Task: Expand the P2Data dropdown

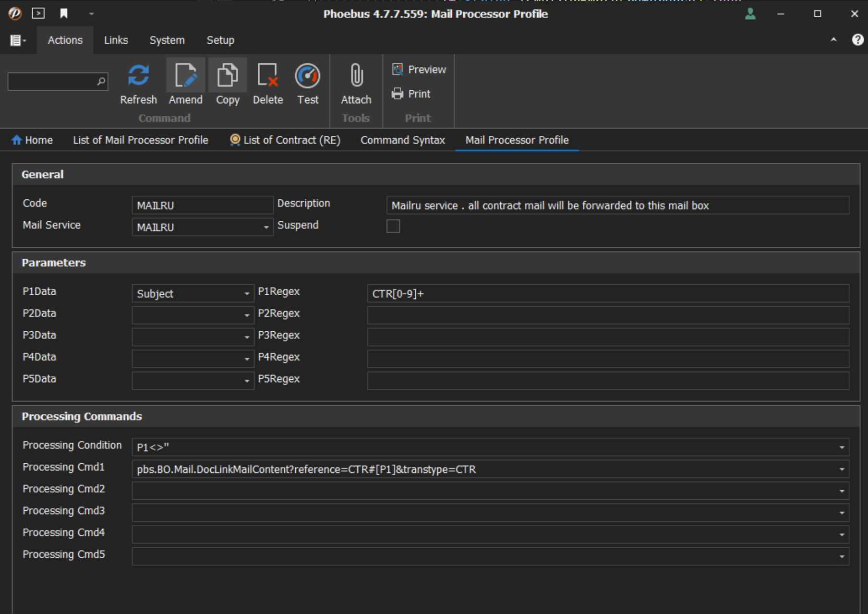Action: [x=247, y=314]
